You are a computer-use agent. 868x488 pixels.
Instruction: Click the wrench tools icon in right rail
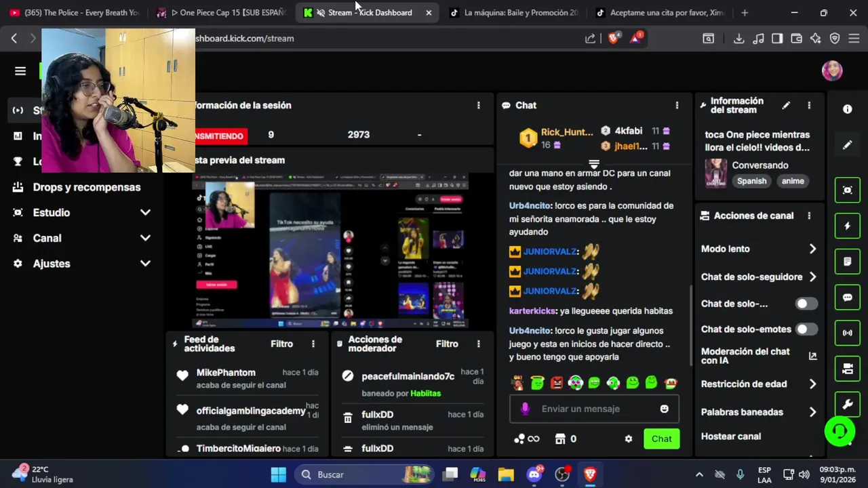pos(847,405)
